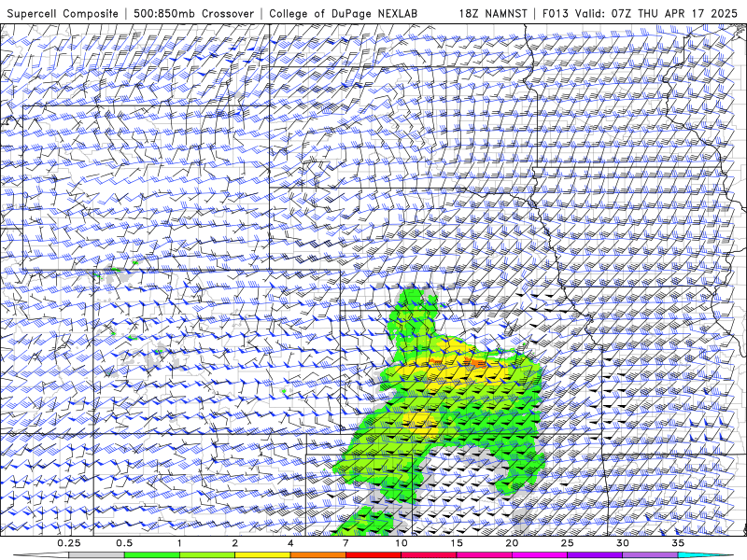The width and height of the screenshot is (747, 560).
Task: Click the violet color bar segment after 25
Action: (595, 555)
